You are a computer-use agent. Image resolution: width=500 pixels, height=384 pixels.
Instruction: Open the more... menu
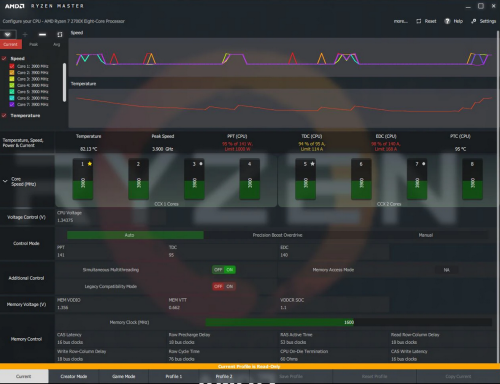(401, 21)
